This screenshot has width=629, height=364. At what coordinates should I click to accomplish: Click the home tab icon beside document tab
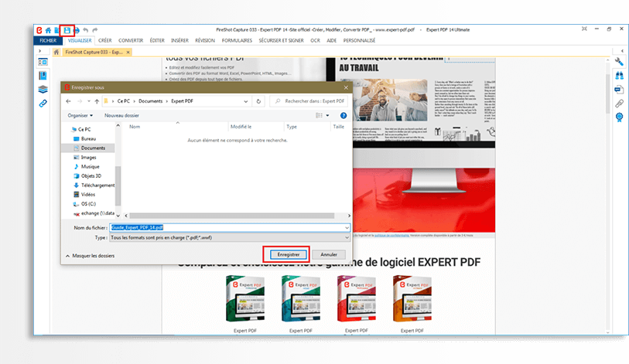point(56,52)
